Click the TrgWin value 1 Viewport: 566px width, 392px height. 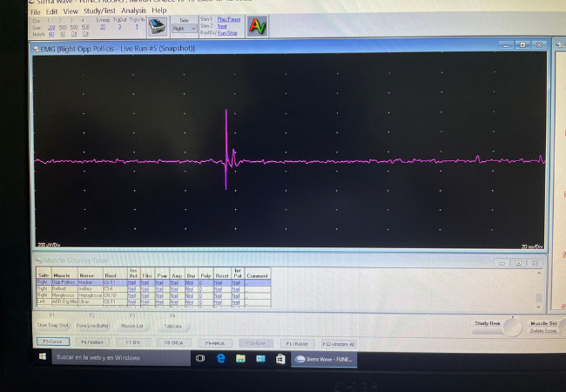click(x=137, y=27)
